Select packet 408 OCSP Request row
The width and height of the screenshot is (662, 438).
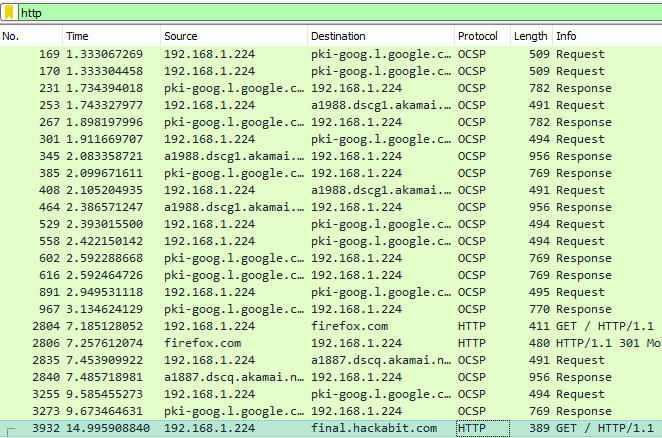click(330, 190)
